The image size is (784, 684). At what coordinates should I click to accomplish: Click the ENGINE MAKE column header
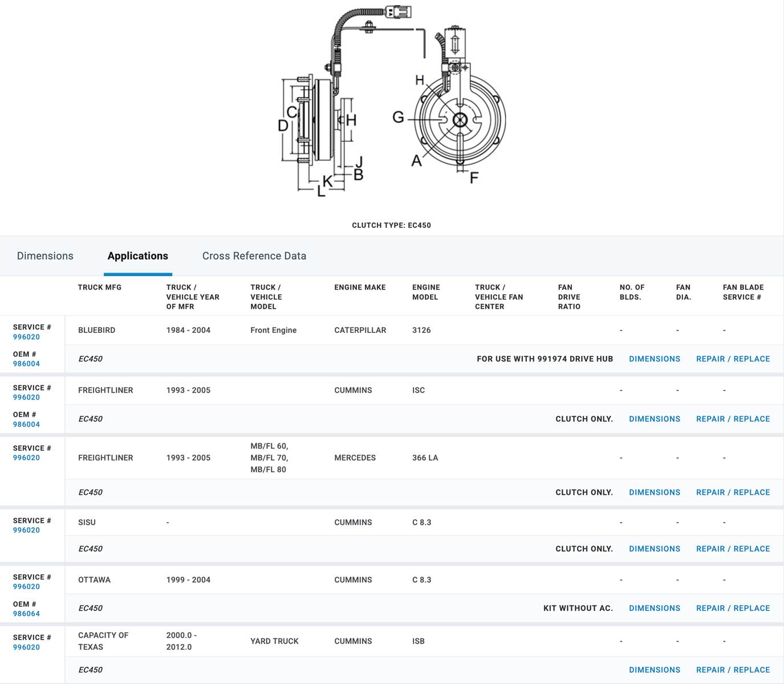360,287
